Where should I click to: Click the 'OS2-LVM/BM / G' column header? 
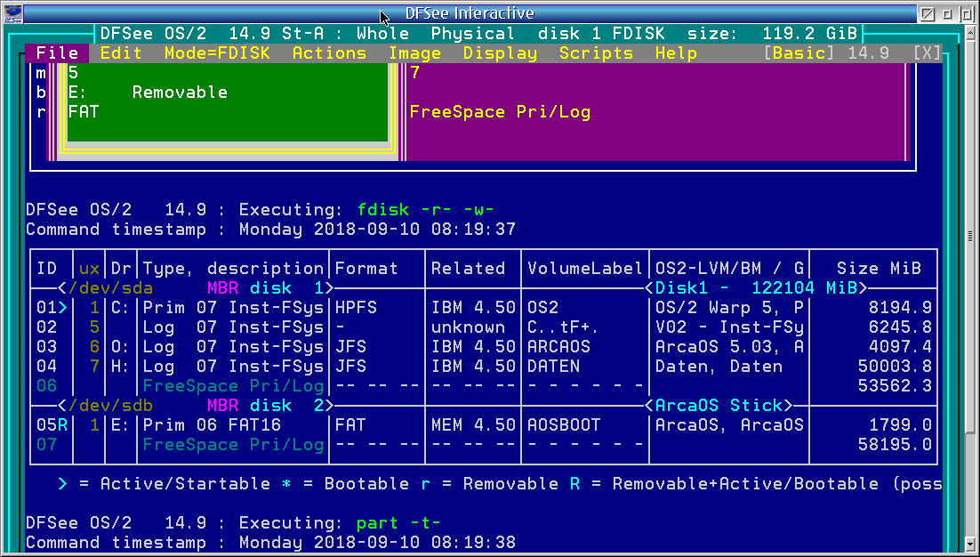tap(729, 268)
